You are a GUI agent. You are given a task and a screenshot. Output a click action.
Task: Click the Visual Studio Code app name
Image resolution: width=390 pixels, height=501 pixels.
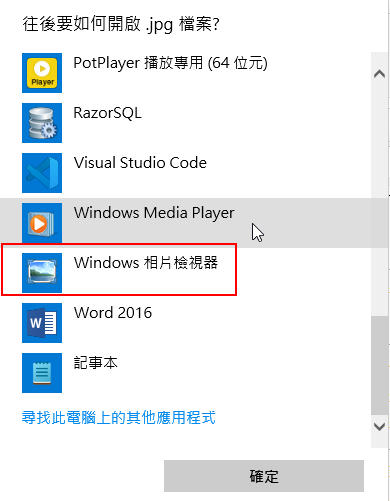click(140, 163)
